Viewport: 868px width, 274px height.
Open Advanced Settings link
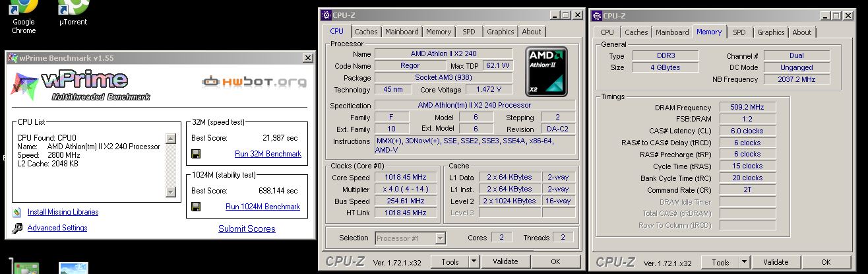tap(57, 228)
